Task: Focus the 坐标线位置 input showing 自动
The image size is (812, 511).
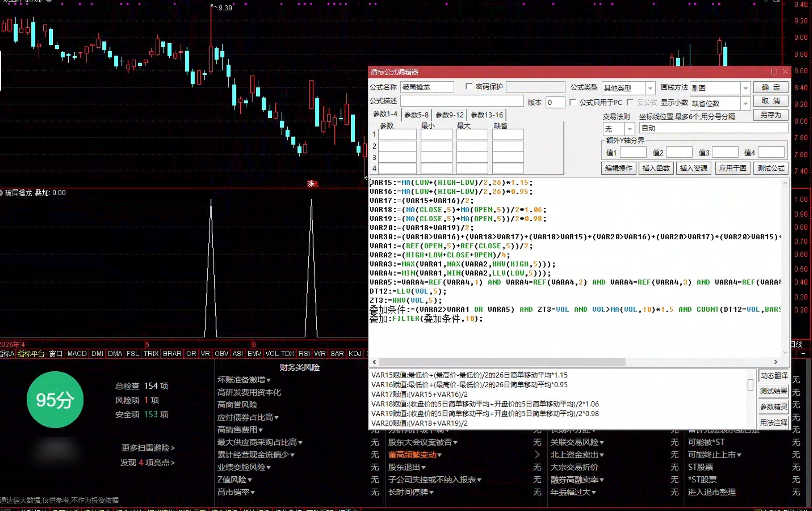Action: coord(713,128)
